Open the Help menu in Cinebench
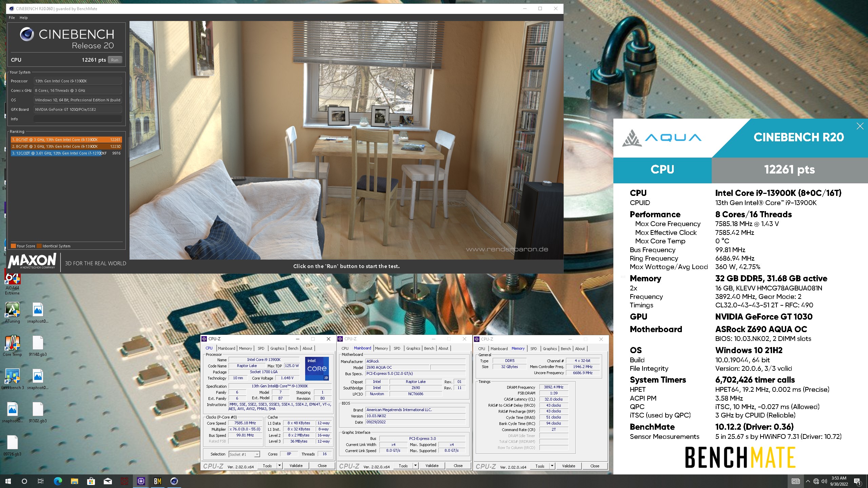The image size is (868, 488). coord(24,18)
